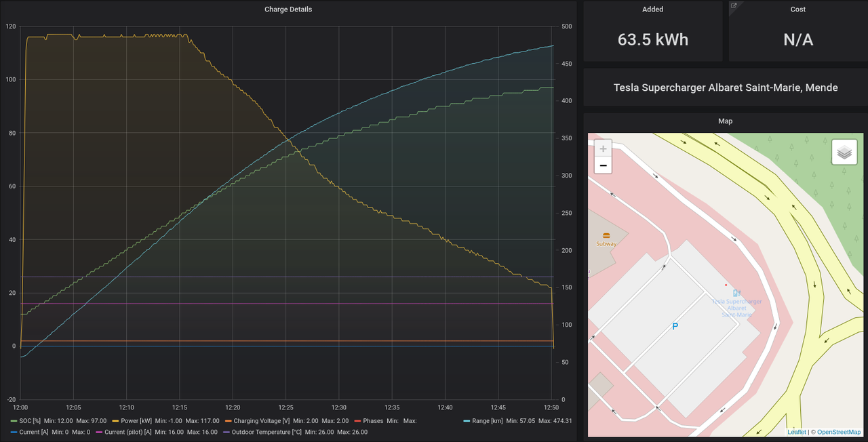Click the Tesla Supercharger Albaret Saint-Marie, Mende title
The image size is (868, 442).
tap(726, 87)
